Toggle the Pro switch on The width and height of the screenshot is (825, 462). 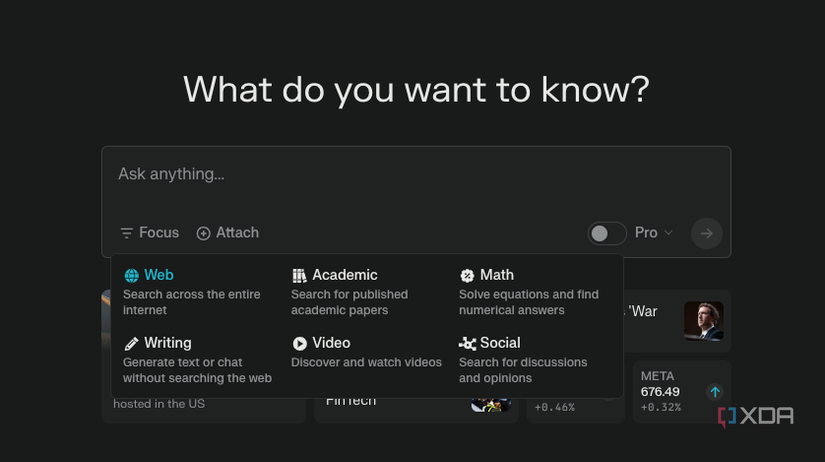[x=607, y=233]
